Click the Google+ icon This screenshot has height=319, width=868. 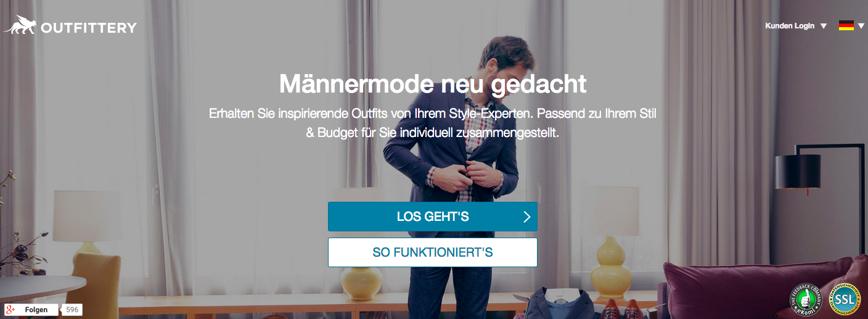point(10,310)
